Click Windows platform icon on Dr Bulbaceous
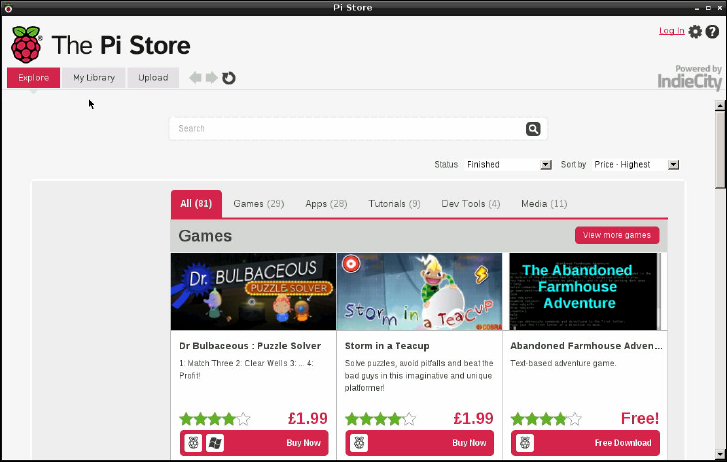The width and height of the screenshot is (727, 462). pyautogui.click(x=215, y=443)
